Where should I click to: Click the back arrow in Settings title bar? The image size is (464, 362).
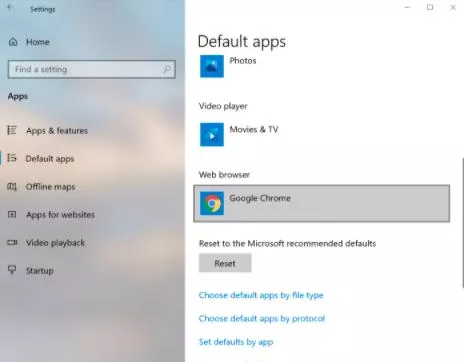10,7
